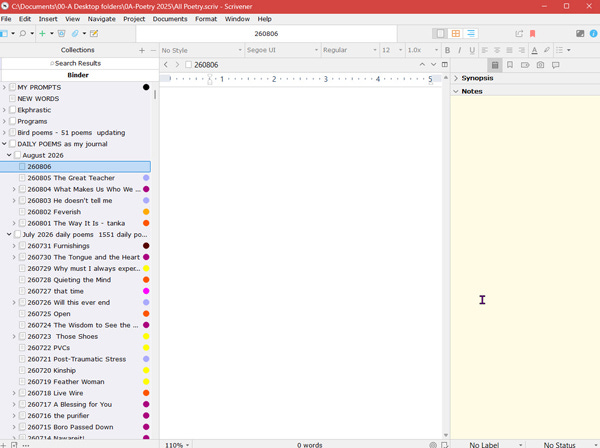This screenshot has width=600, height=448.
Task: Click the highlight pen icon
Action: [547, 50]
